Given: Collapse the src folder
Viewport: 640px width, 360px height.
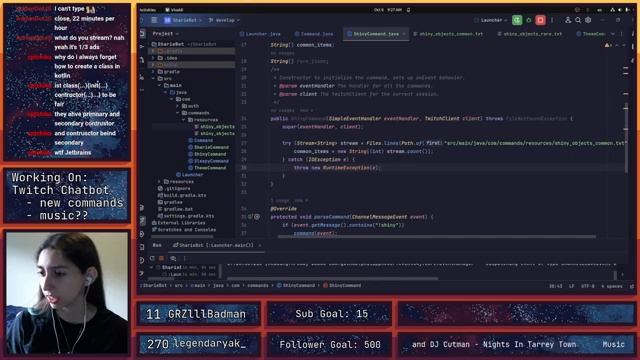Looking at the screenshot, I should click(154, 78).
